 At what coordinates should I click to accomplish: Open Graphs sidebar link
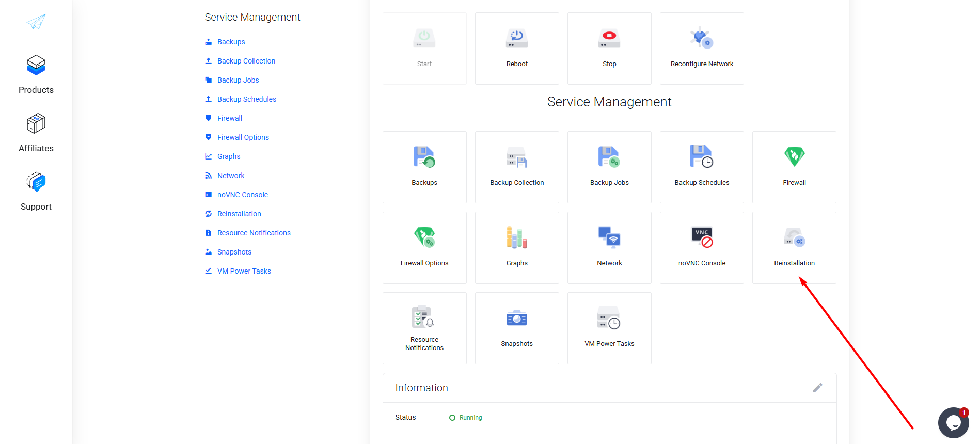click(x=229, y=156)
